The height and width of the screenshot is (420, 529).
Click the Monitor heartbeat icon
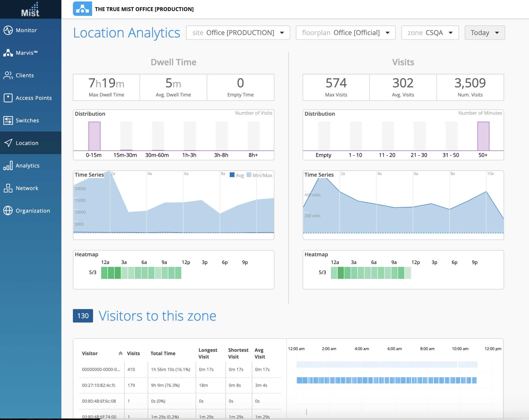click(x=8, y=30)
